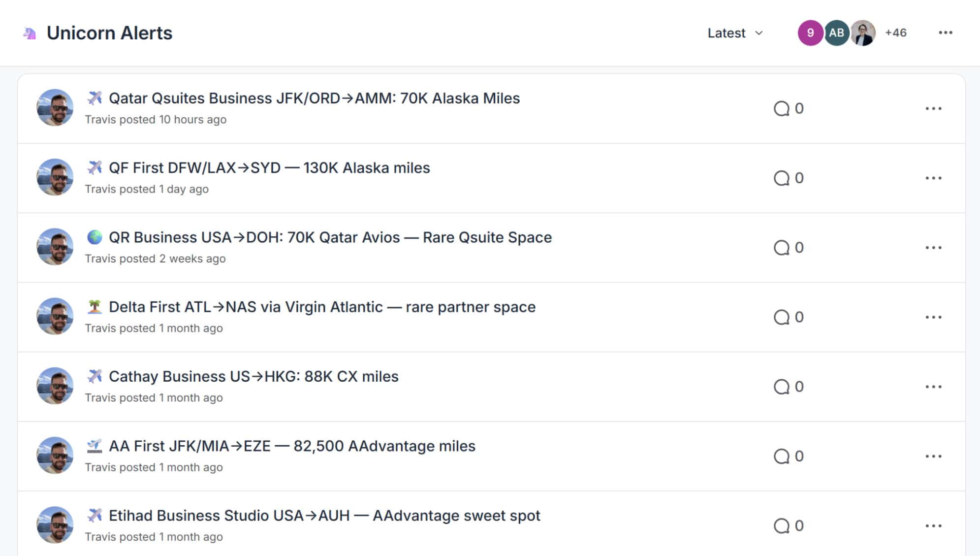The height and width of the screenshot is (556, 980).
Task: Open Etihad Business Studio USA→AUH post
Action: (x=324, y=515)
